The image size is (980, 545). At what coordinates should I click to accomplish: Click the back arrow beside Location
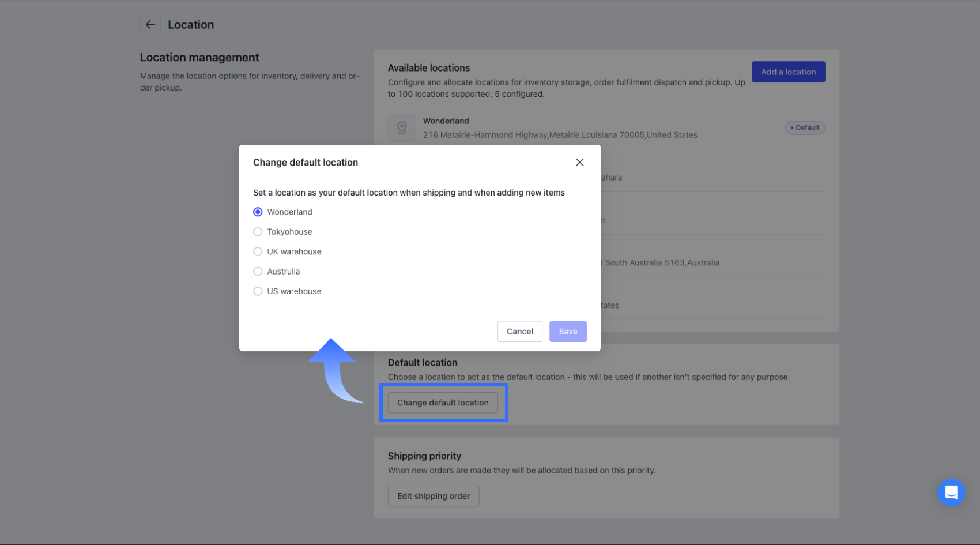pos(150,25)
